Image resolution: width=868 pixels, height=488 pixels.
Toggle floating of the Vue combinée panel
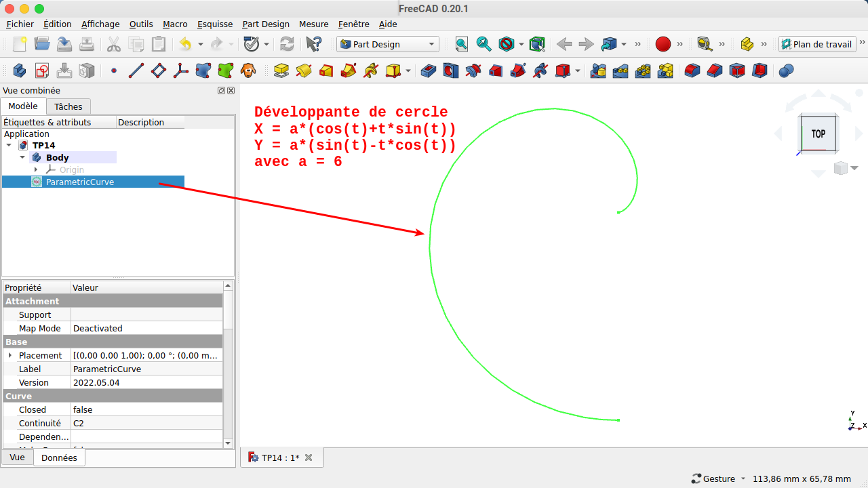click(221, 90)
